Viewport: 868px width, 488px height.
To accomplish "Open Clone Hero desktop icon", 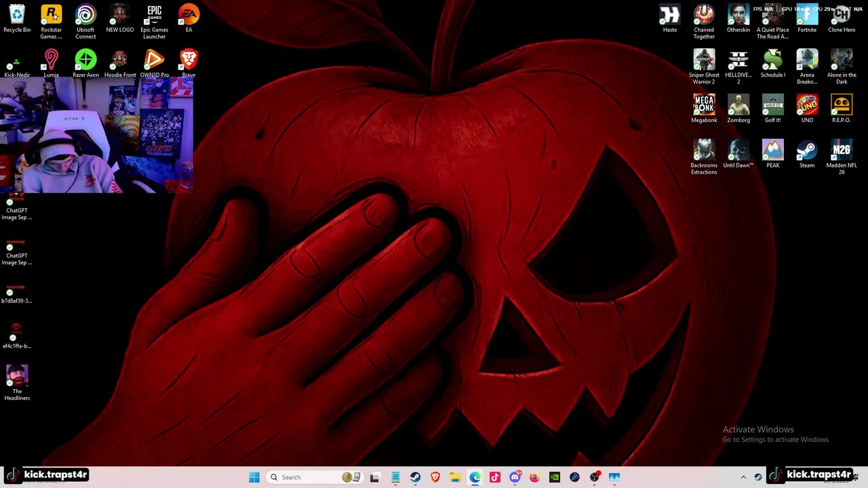I will pos(842,19).
